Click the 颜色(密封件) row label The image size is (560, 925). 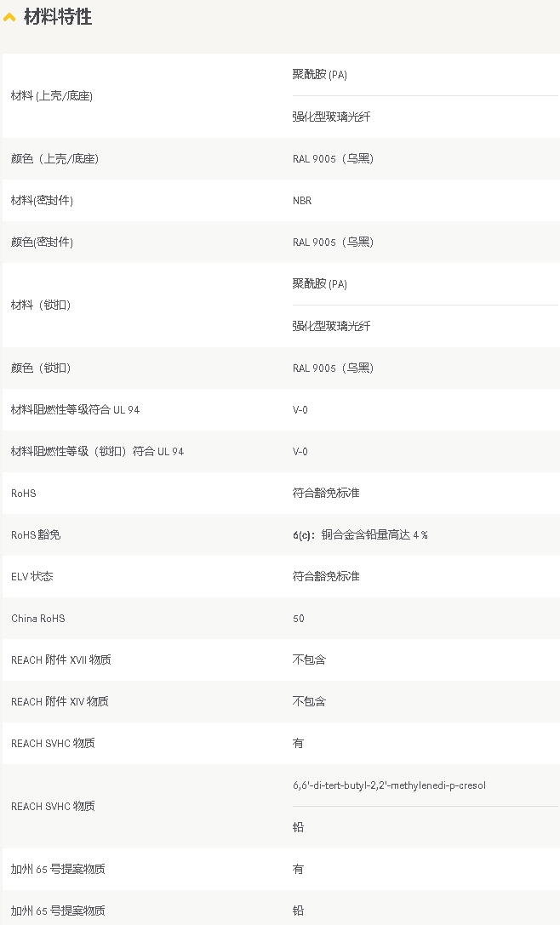pos(42,243)
